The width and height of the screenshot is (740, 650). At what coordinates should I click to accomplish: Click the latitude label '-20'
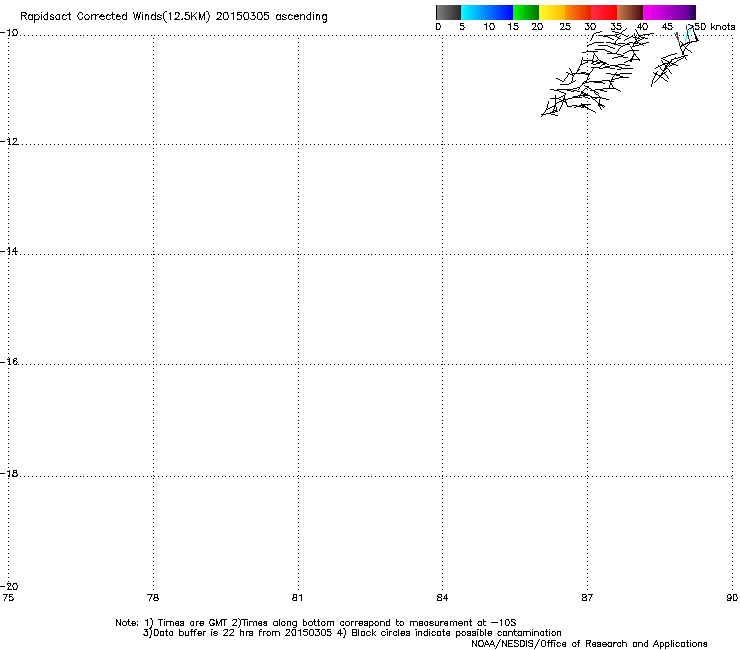[9, 586]
